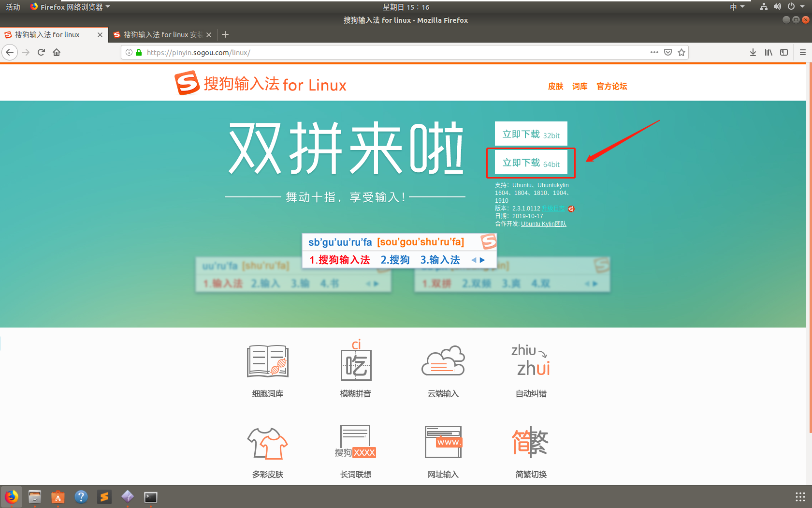
Task: Open a new browser tab
Action: [x=225, y=34]
